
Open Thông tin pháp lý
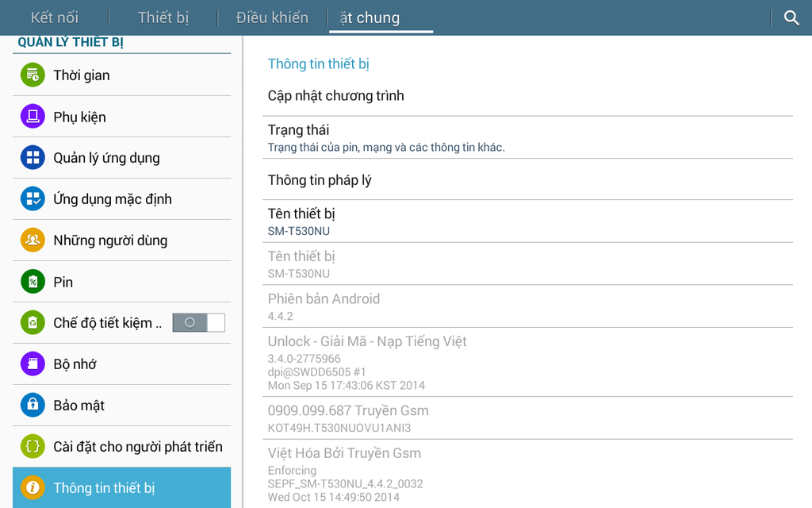(x=527, y=180)
